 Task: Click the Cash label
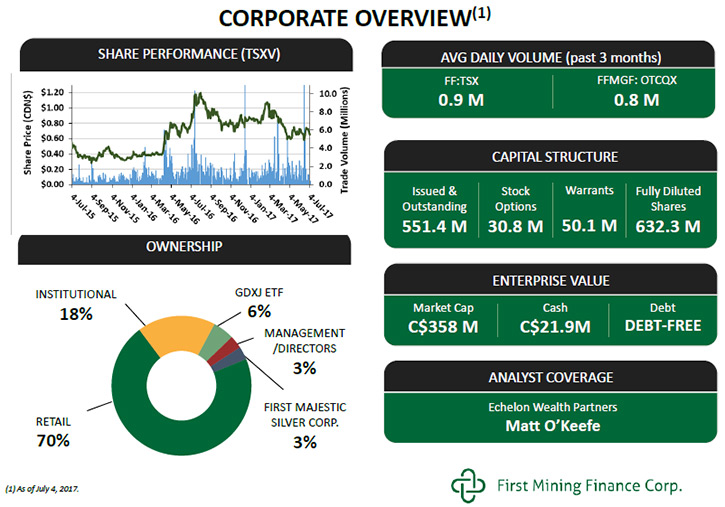(555, 308)
